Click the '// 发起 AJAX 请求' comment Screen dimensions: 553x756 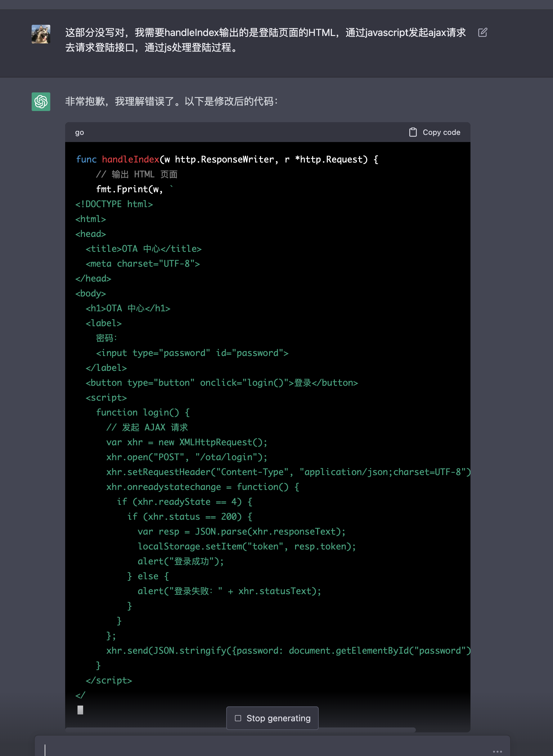[147, 427]
